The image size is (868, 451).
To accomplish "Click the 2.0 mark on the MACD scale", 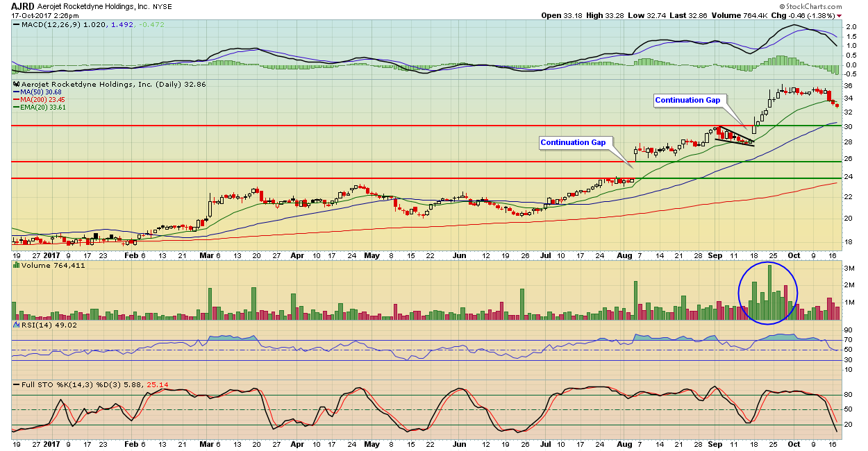I will click(850, 26).
